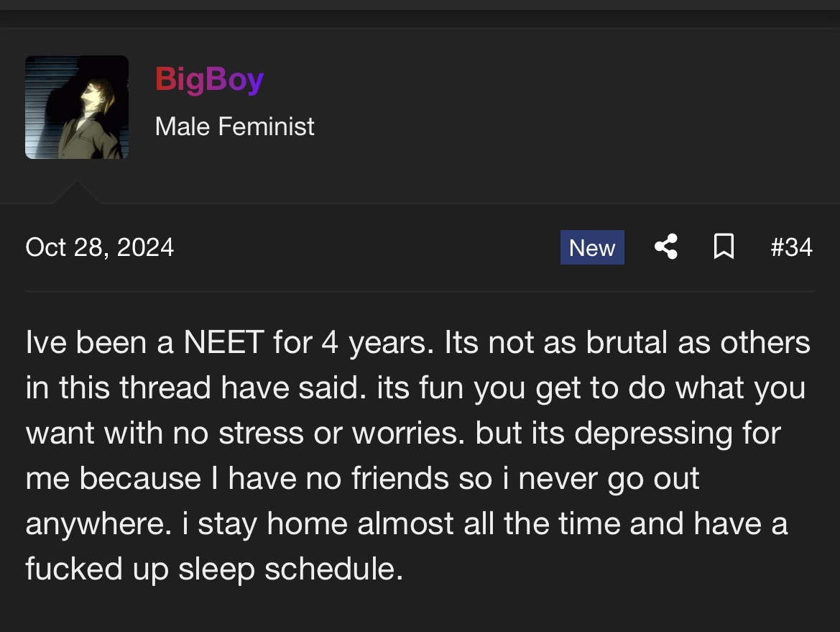Click the Oct 28, 2024 post date
The height and width of the screenshot is (632, 840).
[x=99, y=247]
